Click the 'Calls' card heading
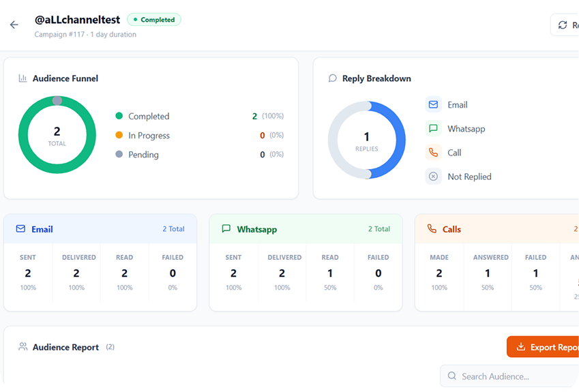Screen dimensions: 579x392 click(x=451, y=229)
